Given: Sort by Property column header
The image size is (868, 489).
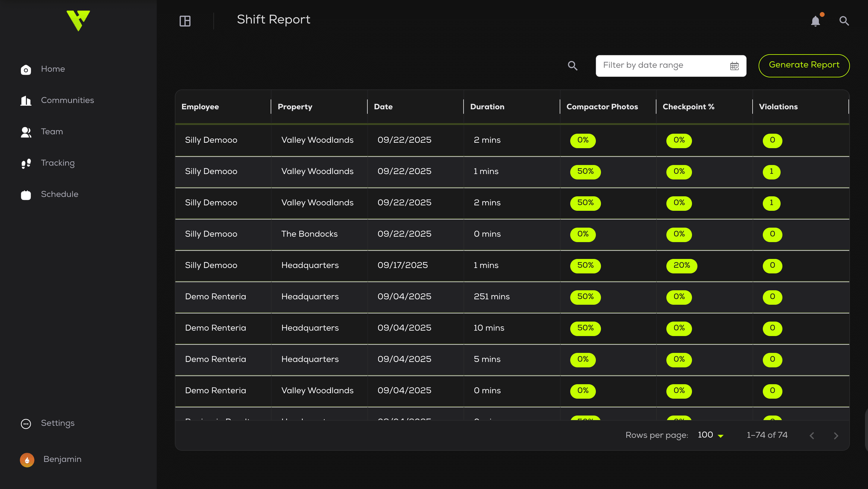Looking at the screenshot, I should [295, 107].
